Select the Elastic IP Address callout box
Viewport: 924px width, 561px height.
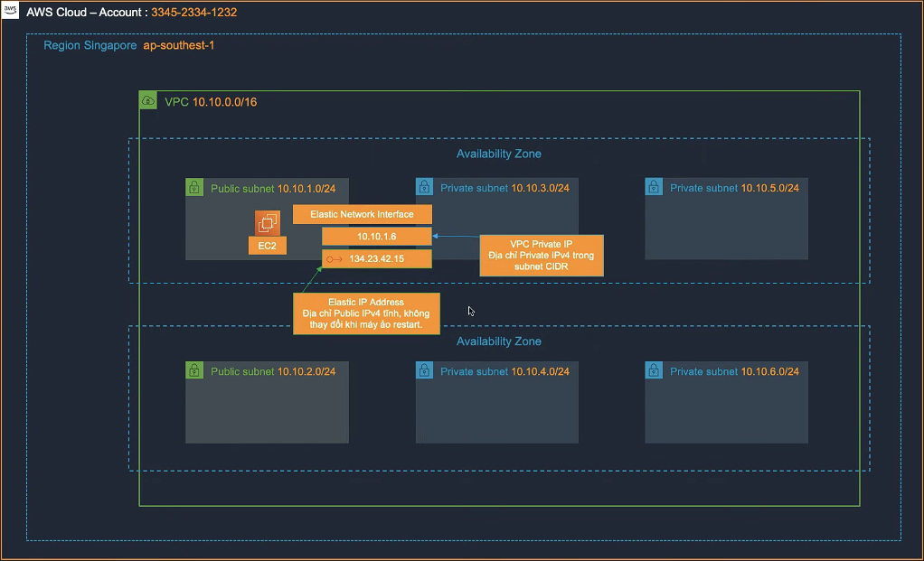tap(366, 313)
